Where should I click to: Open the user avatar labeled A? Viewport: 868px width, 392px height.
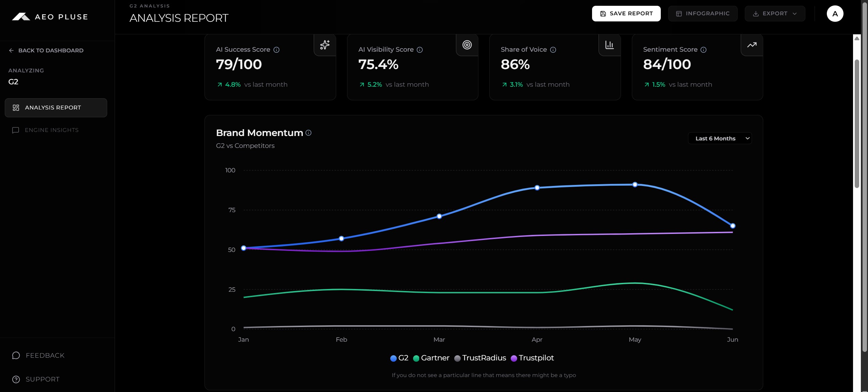[835, 14]
